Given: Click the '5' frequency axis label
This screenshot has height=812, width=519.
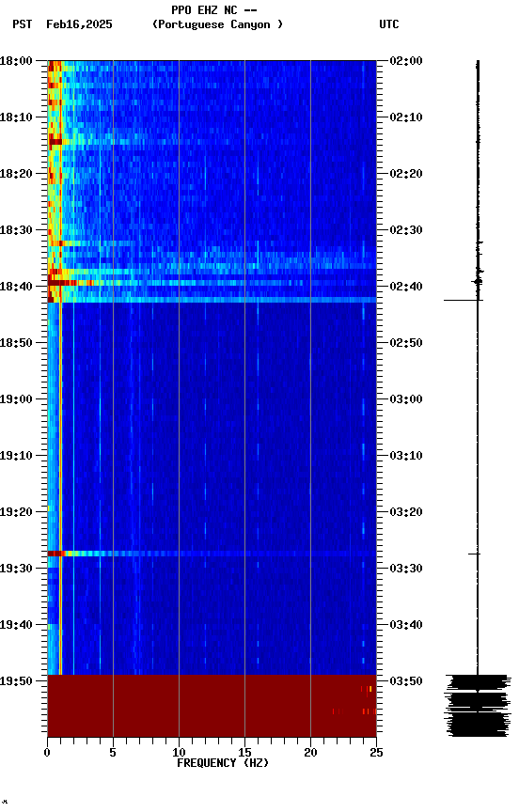Looking at the screenshot, I should tap(113, 753).
